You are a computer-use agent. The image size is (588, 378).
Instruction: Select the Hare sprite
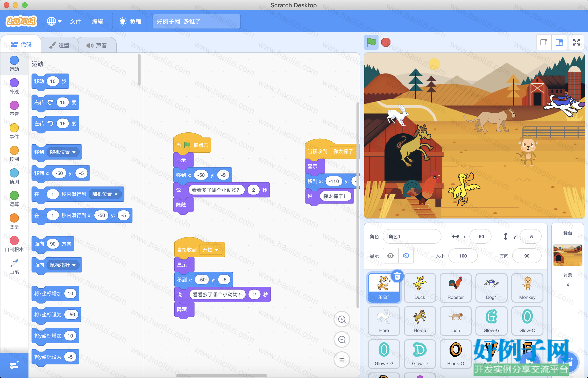click(384, 321)
